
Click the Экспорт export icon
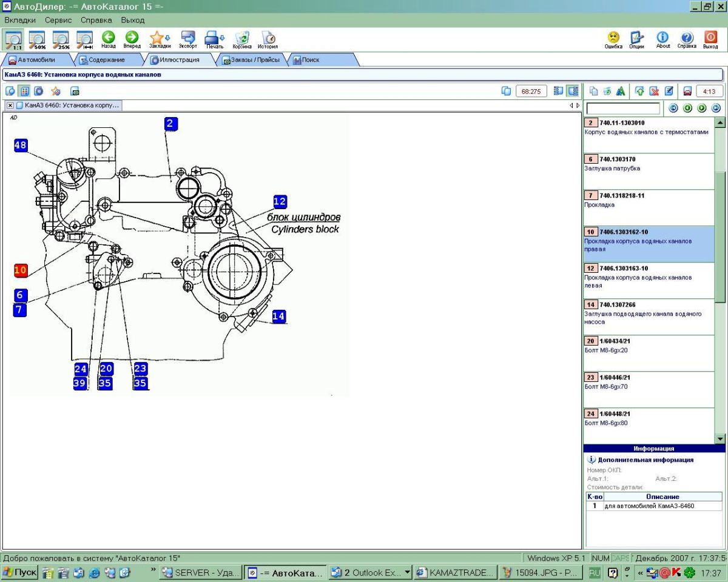pos(187,39)
